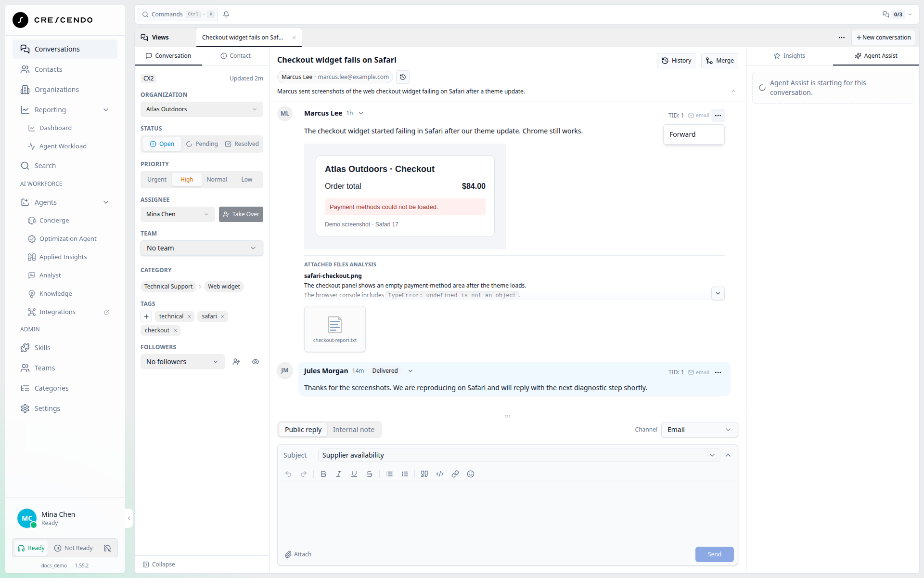Click the Strikethrough formatting icon
The height and width of the screenshot is (578, 924).
point(370,474)
